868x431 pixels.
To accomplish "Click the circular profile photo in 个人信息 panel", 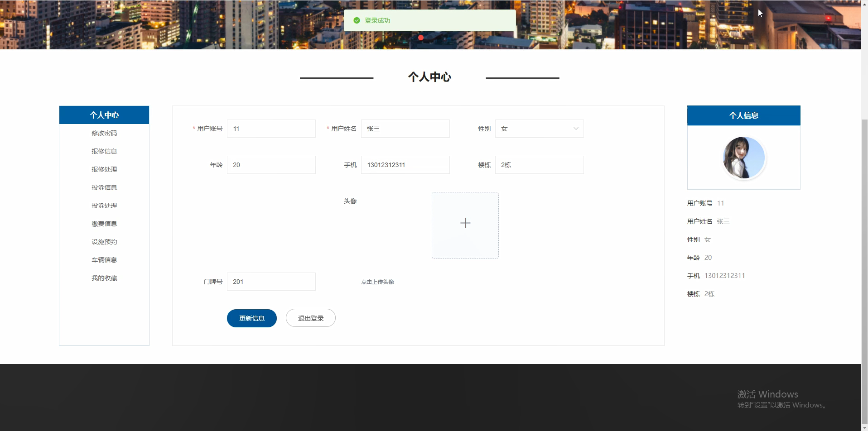I will tap(743, 158).
